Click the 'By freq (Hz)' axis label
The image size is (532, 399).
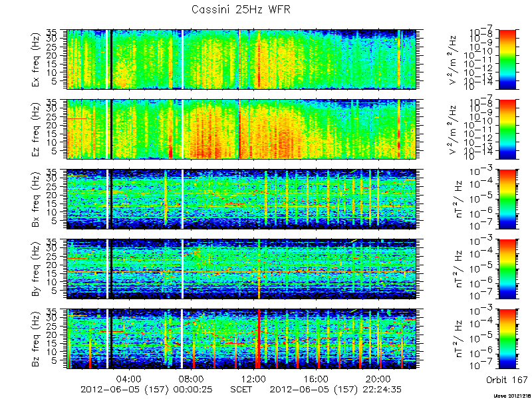point(37,269)
